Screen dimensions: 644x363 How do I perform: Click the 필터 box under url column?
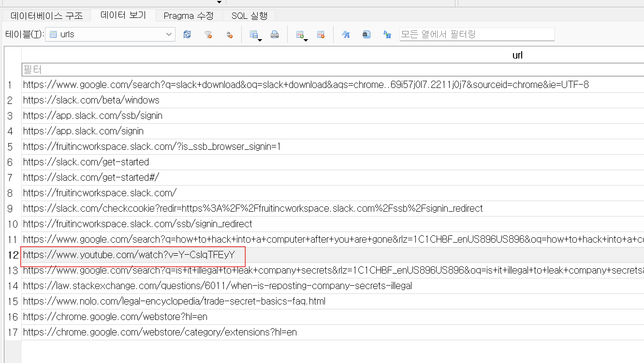point(333,70)
